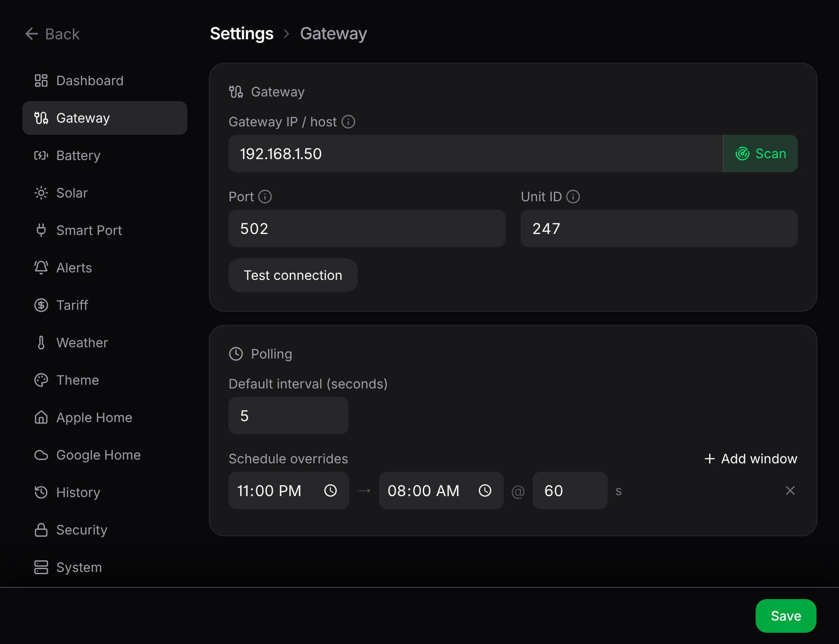Click the Polling section heading

272,354
